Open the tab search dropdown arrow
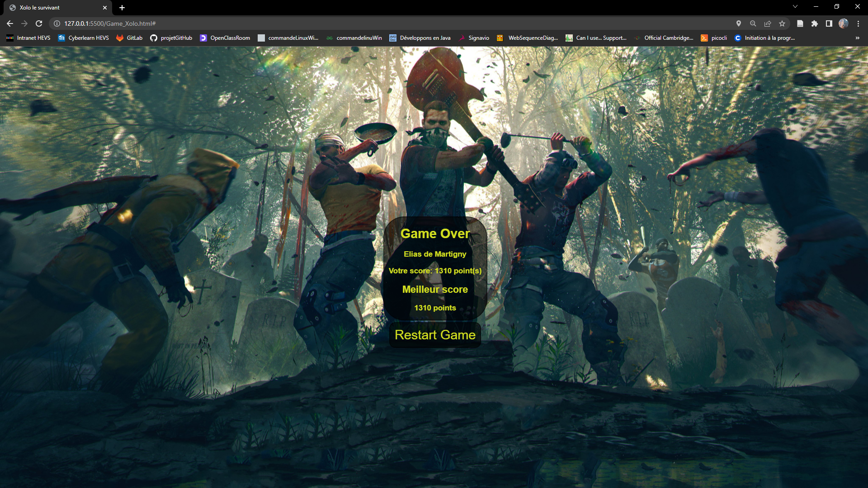The image size is (868, 488). [795, 7]
